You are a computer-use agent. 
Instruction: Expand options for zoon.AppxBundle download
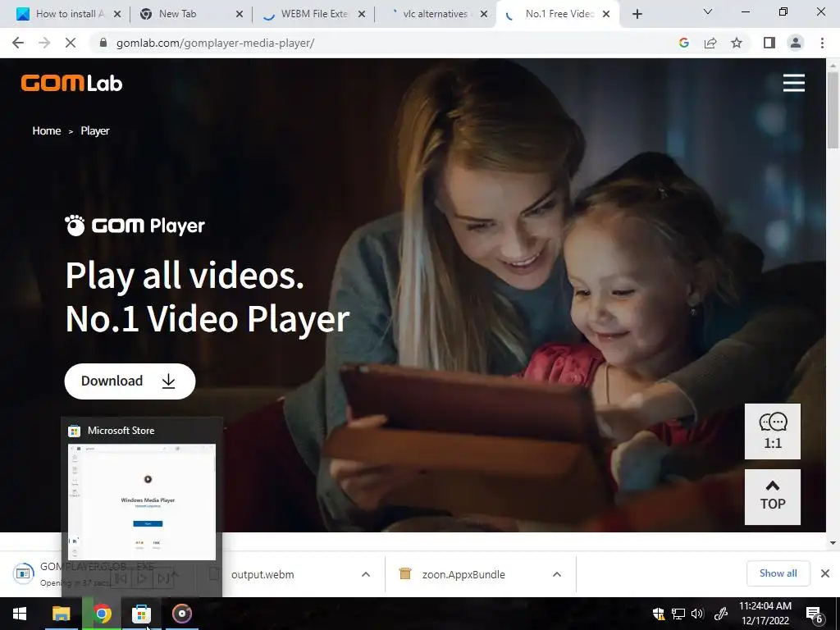[x=557, y=574]
